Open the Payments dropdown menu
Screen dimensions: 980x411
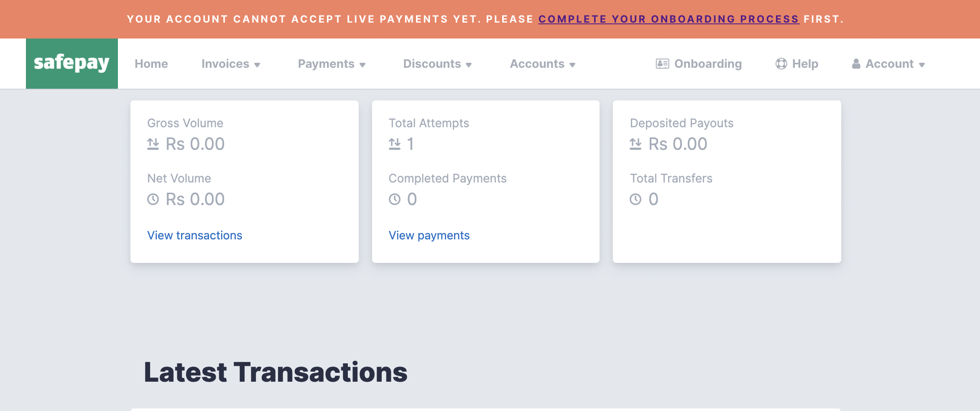point(332,64)
